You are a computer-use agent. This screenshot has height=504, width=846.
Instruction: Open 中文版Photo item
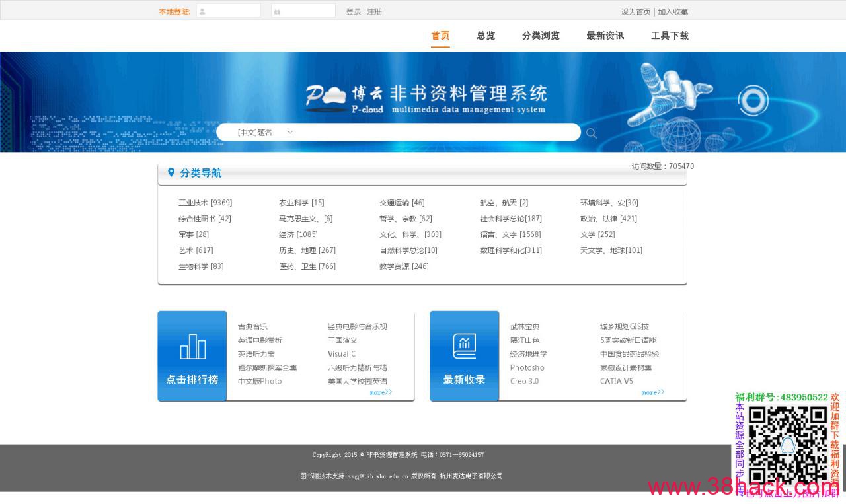click(x=259, y=382)
